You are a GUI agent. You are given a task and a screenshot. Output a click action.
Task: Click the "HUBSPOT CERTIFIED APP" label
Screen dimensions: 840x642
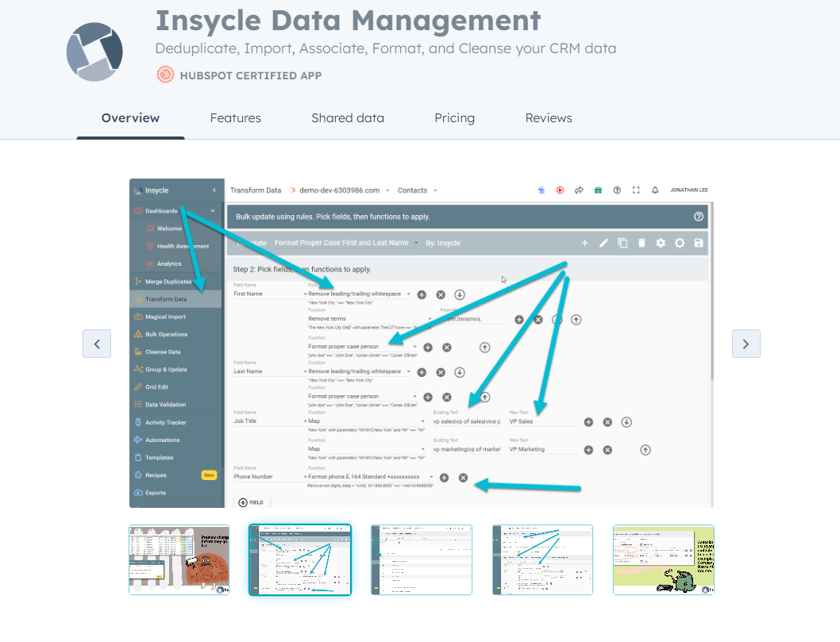coord(251,75)
